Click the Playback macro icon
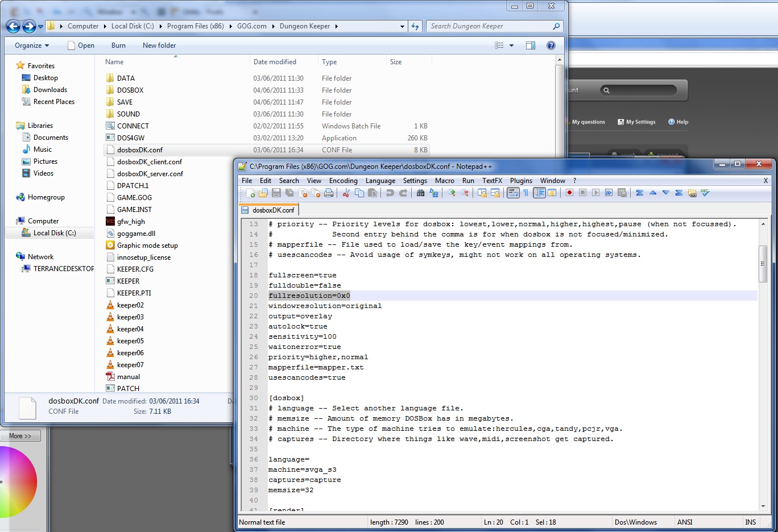 595,193
